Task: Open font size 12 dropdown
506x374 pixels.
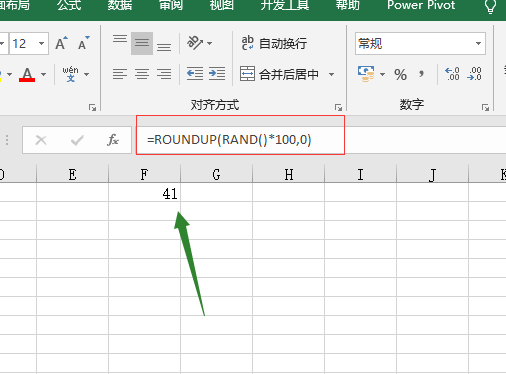Action: [41, 43]
